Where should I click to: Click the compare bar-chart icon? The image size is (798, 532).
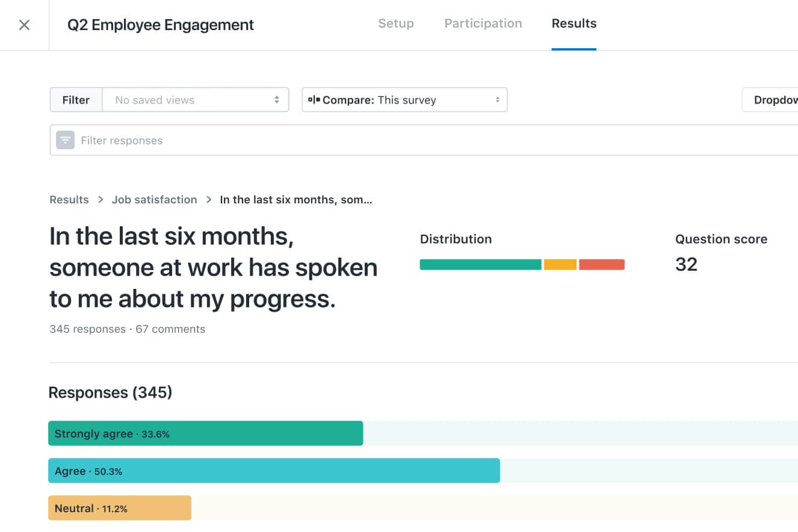[x=314, y=99]
